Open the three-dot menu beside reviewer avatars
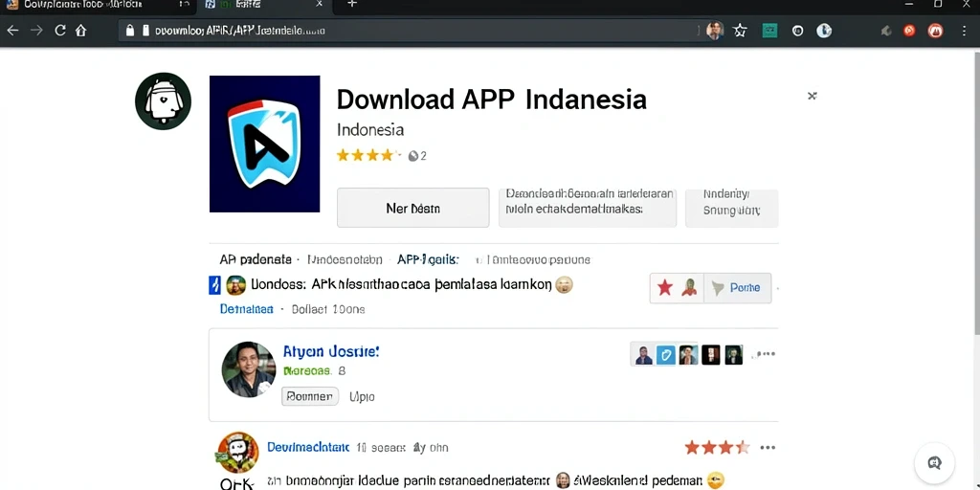The height and width of the screenshot is (490, 980). 766,354
